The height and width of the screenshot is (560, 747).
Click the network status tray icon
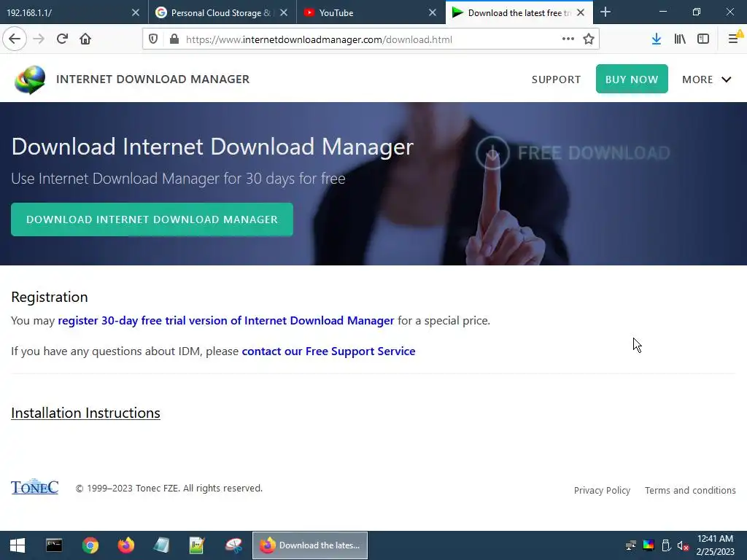(631, 545)
